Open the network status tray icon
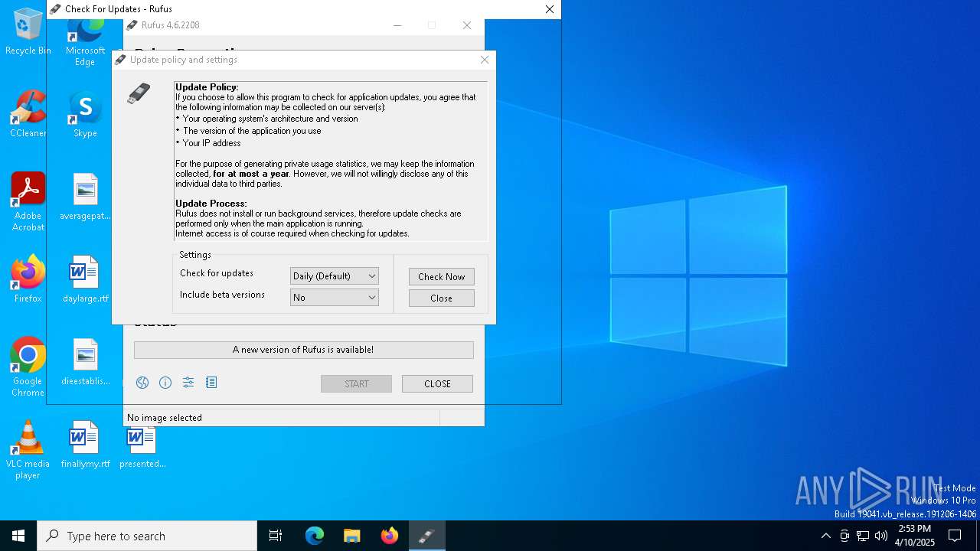Screen dimensions: 980x551 click(863, 536)
